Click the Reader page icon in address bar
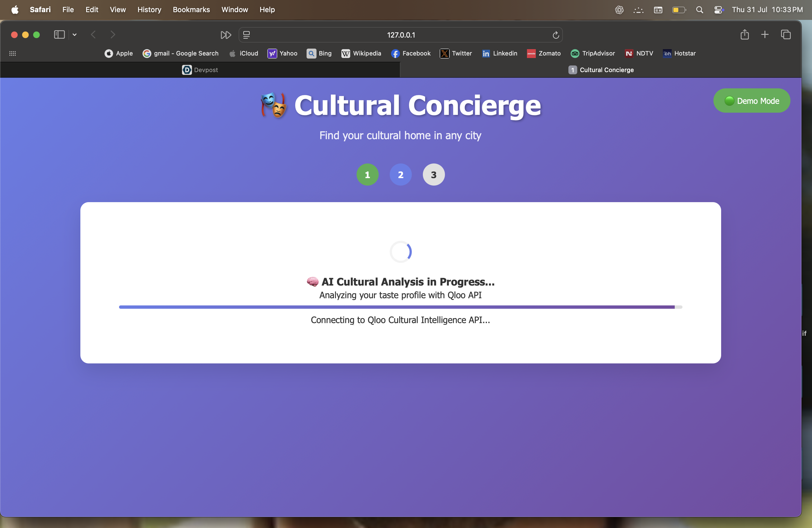The image size is (812, 528). tap(246, 35)
